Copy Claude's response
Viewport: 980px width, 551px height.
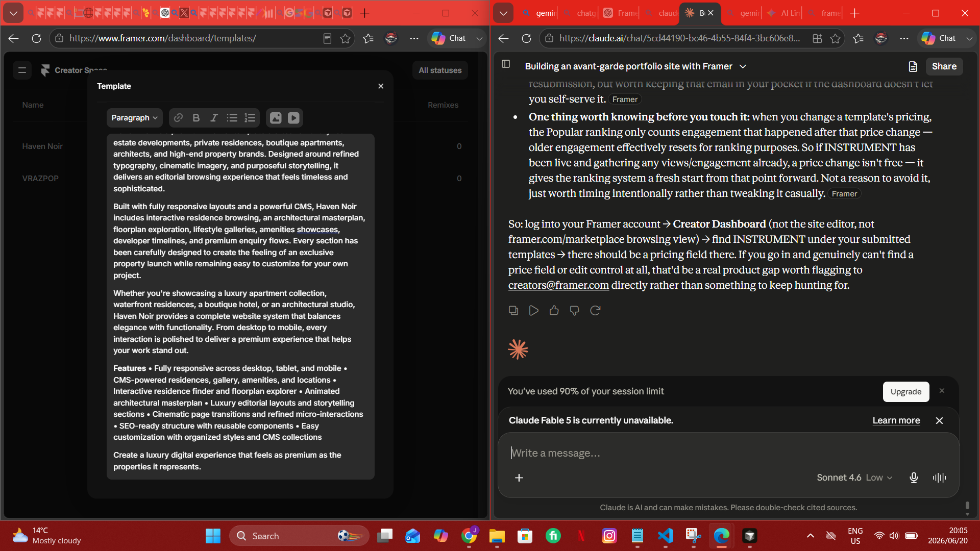[x=513, y=310]
